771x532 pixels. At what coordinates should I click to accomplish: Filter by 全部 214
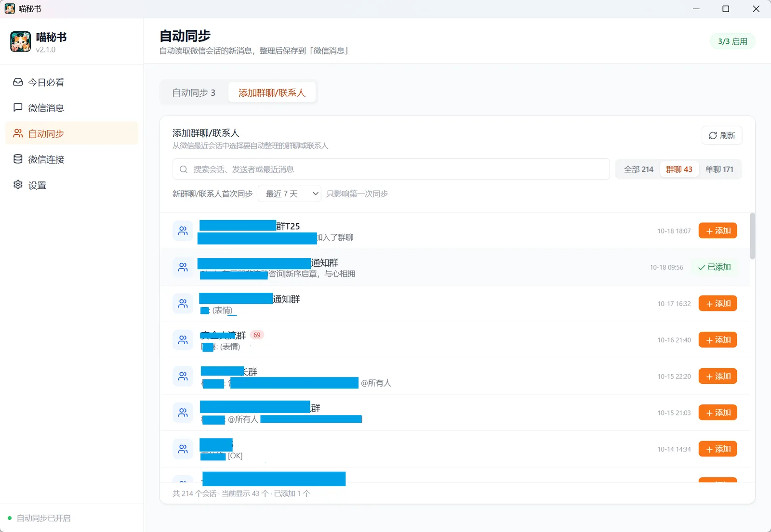[x=638, y=169]
